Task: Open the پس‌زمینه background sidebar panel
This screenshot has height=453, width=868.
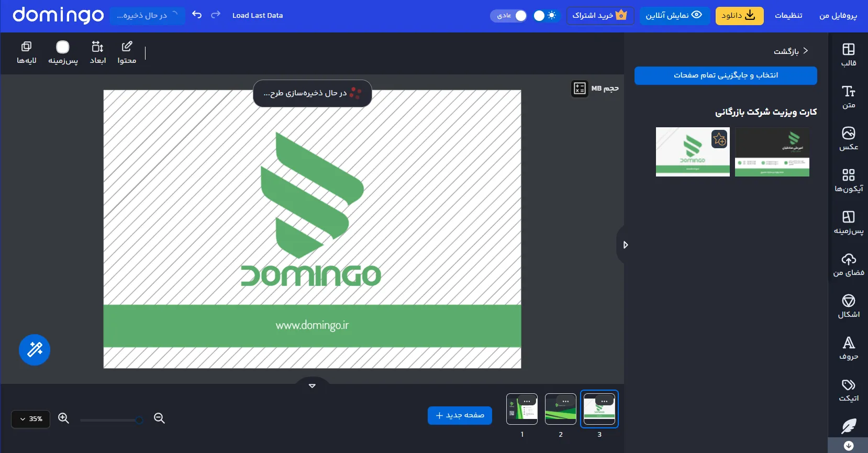Action: click(x=848, y=223)
